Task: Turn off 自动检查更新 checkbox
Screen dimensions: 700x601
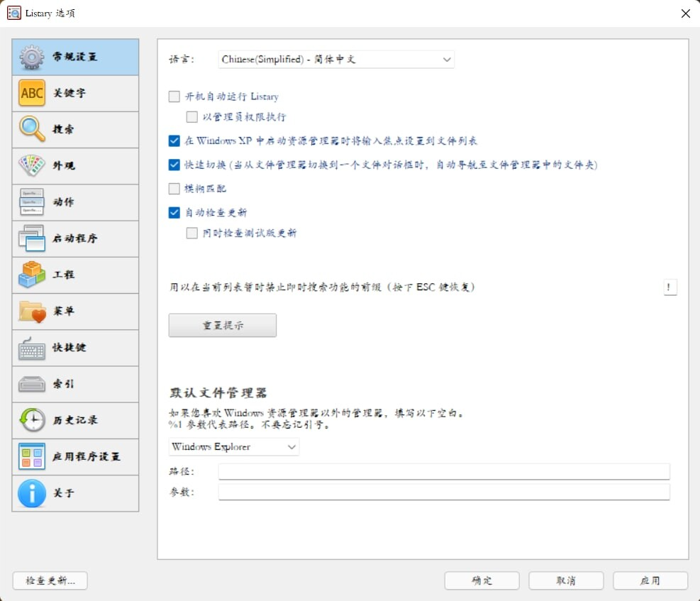Action: [174, 213]
